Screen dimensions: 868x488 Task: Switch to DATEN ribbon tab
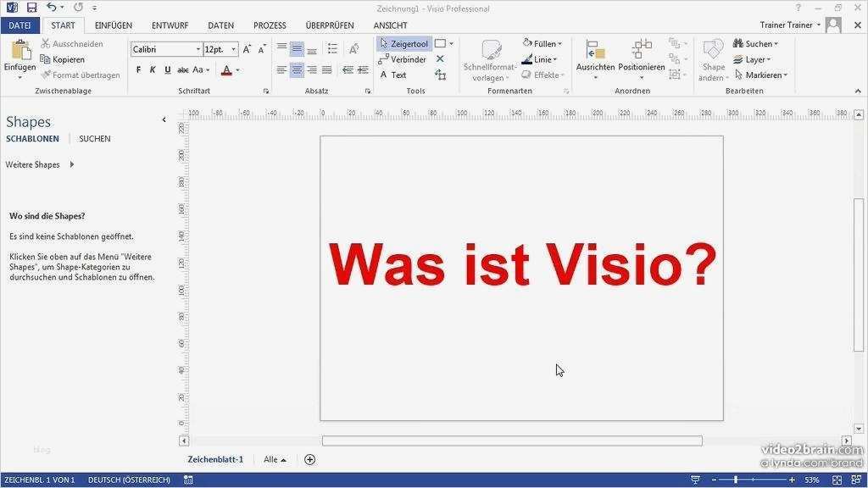[221, 25]
